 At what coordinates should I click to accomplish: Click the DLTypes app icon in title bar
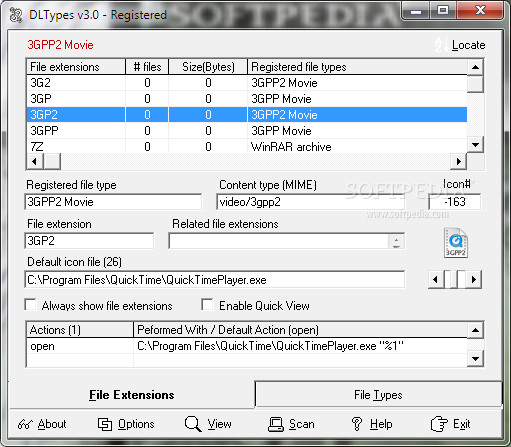pyautogui.click(x=15, y=15)
